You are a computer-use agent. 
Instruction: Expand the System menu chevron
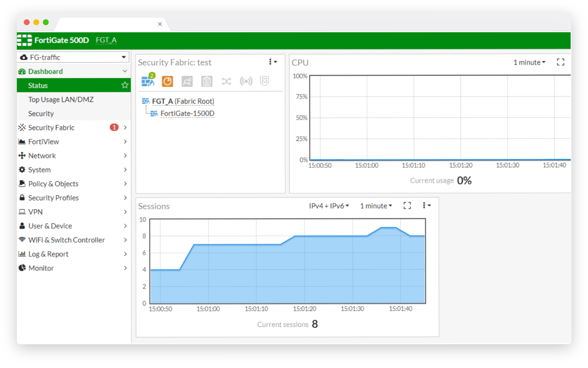pyautogui.click(x=125, y=170)
